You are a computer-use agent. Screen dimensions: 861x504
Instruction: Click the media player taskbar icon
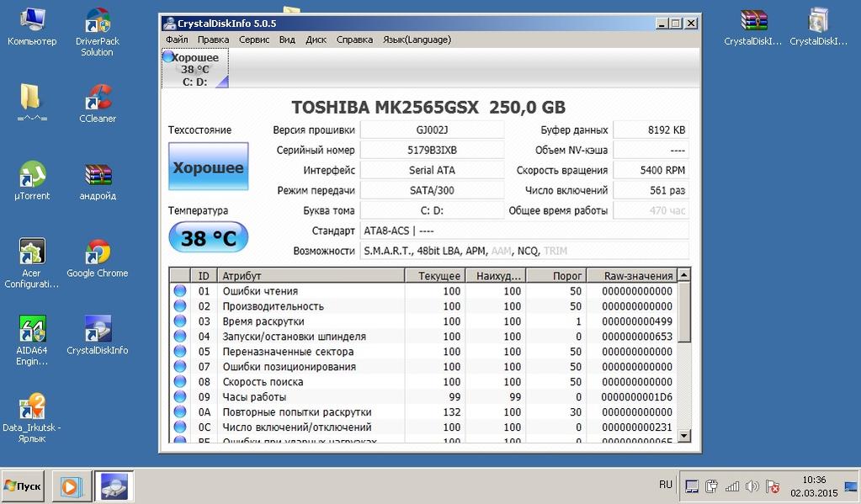coord(71,485)
